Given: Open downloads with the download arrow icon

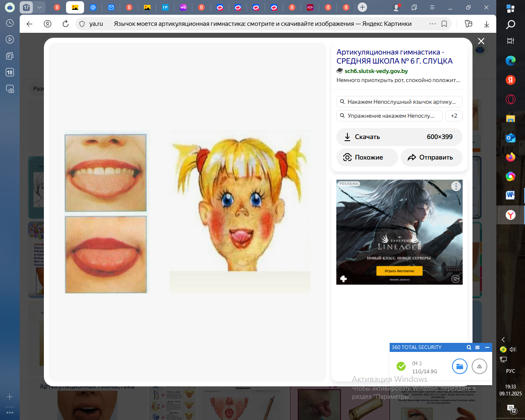Looking at the screenshot, I should (486, 24).
